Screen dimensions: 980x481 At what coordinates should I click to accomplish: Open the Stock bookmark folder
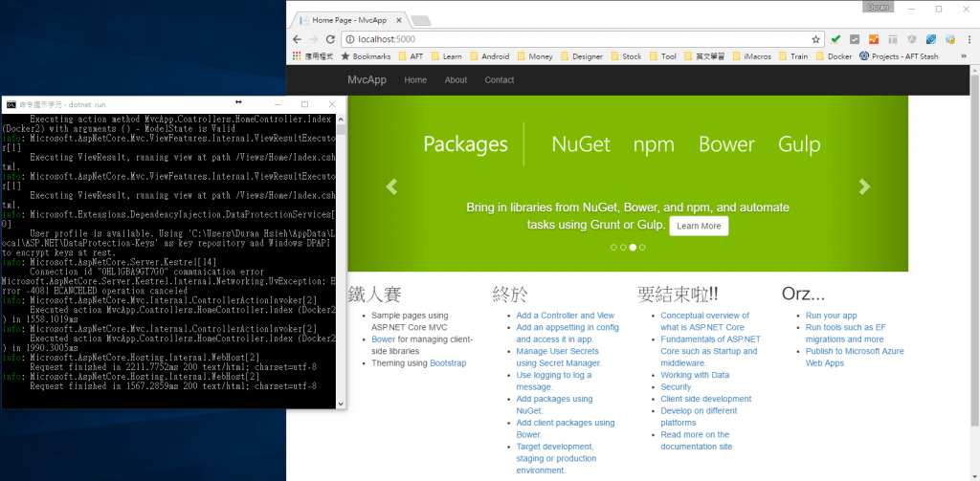pos(626,56)
